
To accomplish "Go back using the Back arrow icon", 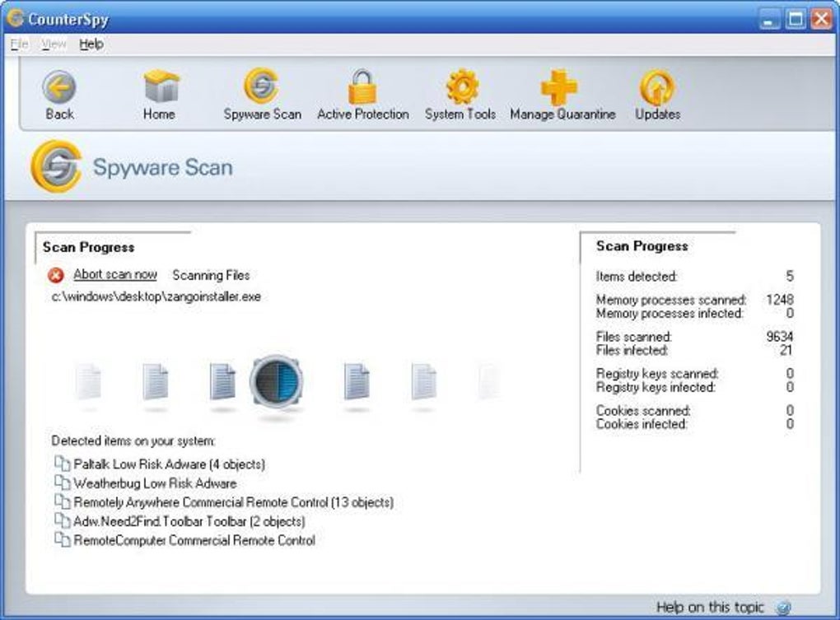I will 59,86.
